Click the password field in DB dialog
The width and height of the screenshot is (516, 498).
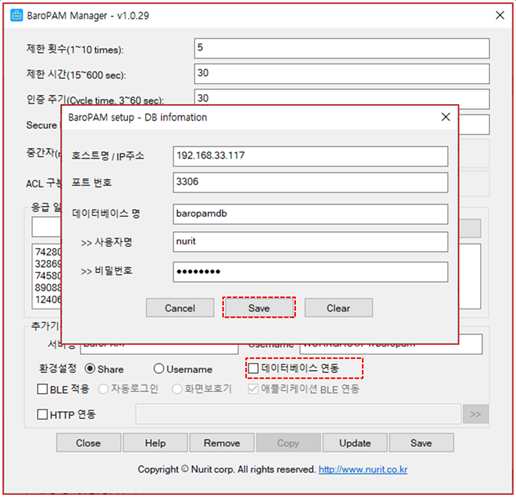(310, 272)
